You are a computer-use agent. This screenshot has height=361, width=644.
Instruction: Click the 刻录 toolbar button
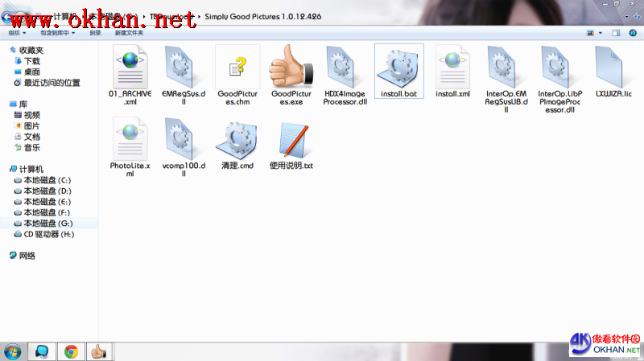coord(95,33)
